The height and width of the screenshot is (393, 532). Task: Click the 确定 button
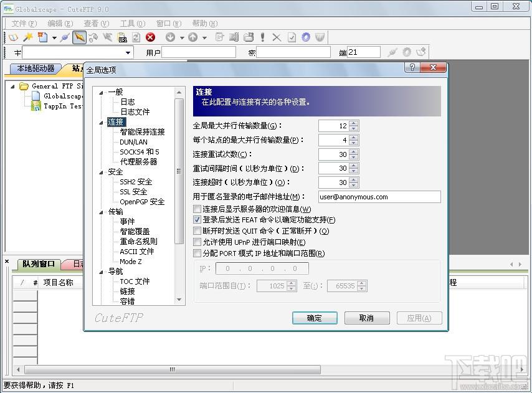tap(315, 318)
